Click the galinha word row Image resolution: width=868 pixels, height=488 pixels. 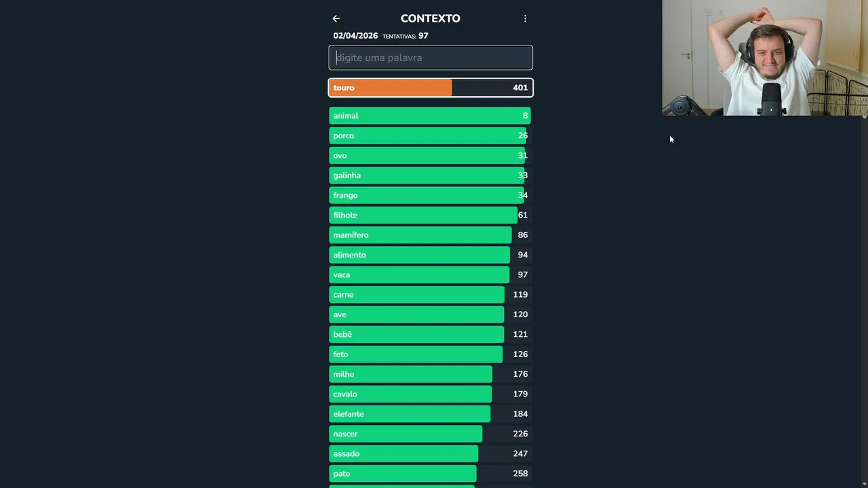[x=431, y=176]
